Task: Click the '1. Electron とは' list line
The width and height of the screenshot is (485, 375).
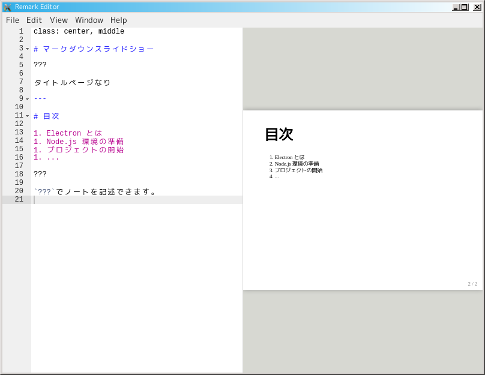Action: (68, 133)
